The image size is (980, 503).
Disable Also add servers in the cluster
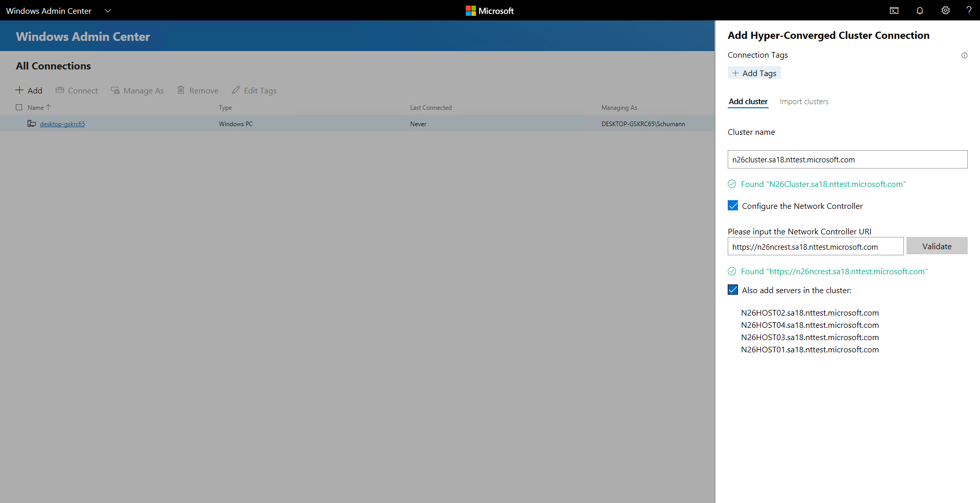[x=733, y=290]
